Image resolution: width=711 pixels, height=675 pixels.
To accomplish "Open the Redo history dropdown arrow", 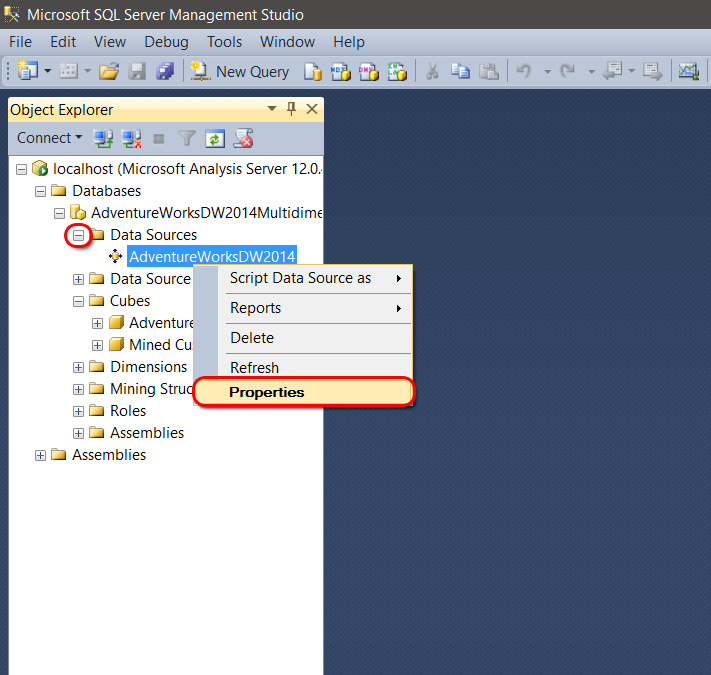I will [591, 71].
